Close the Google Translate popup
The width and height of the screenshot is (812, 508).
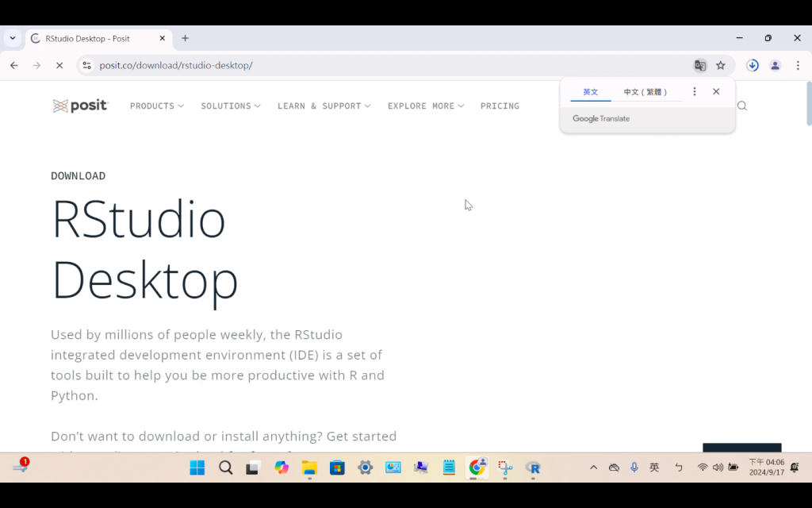pyautogui.click(x=716, y=91)
